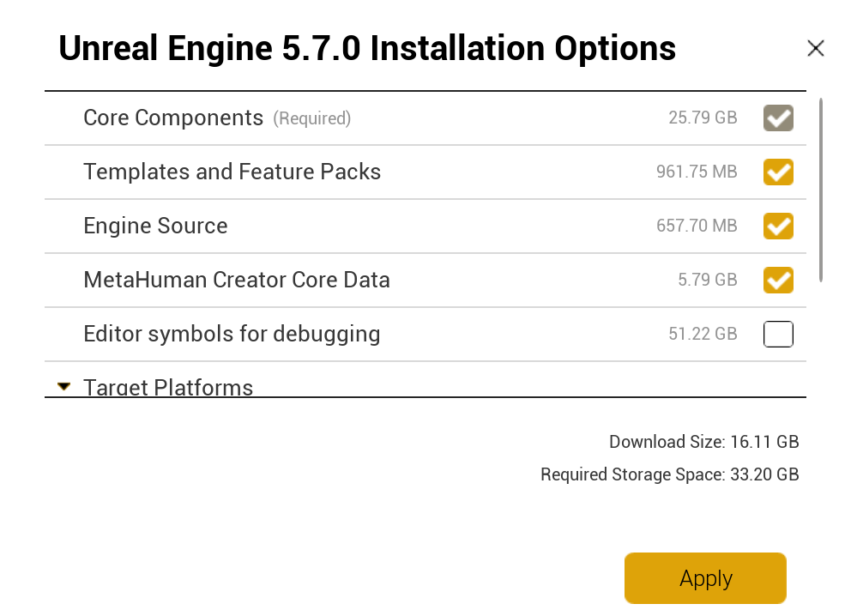Click the Unreal Engine 5.7.0 dialog title
Image resolution: width=857 pixels, height=616 pixels.
(367, 49)
